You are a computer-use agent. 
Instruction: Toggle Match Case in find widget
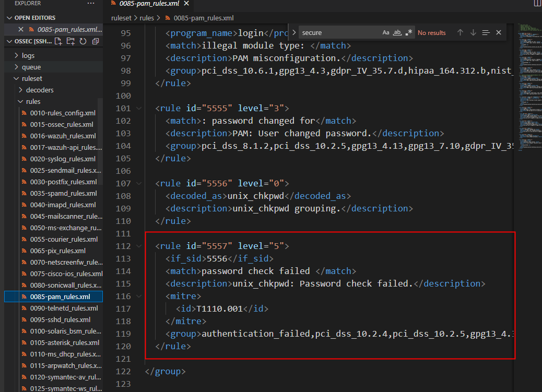point(386,32)
